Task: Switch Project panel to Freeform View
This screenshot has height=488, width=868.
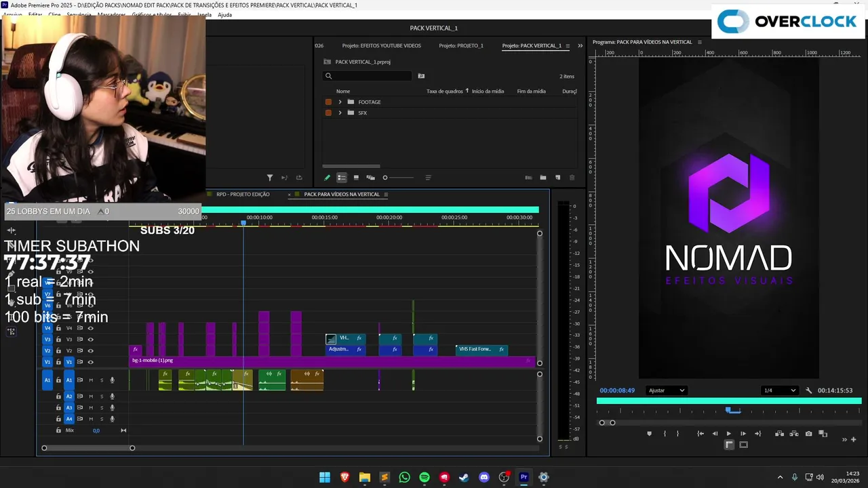Action: pyautogui.click(x=370, y=178)
